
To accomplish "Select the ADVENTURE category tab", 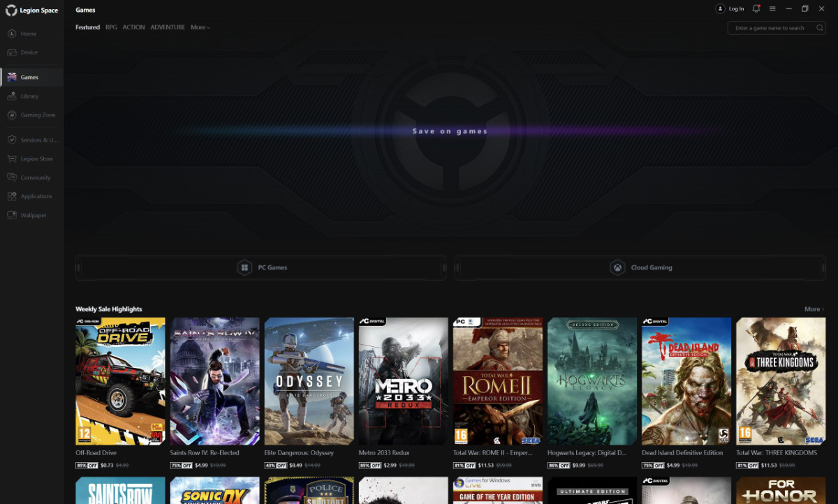I will pyautogui.click(x=168, y=27).
